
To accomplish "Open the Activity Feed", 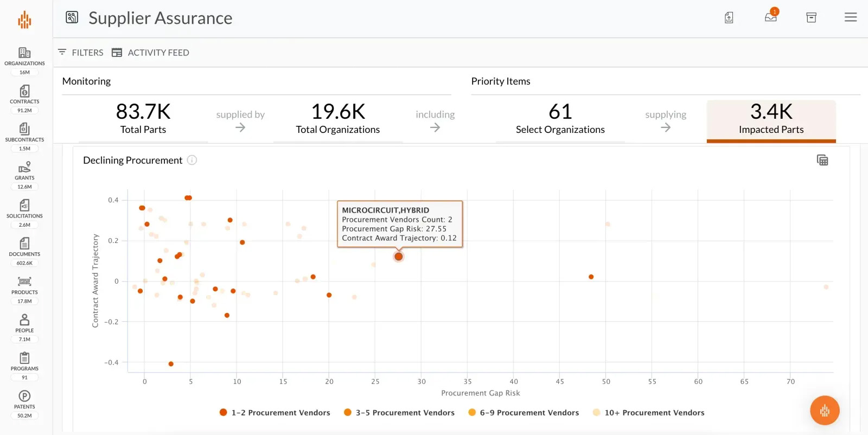I will click(x=150, y=53).
